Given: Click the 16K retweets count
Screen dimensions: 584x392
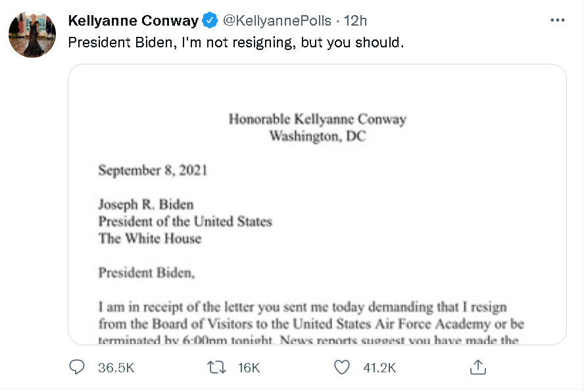Looking at the screenshot, I should tap(249, 368).
